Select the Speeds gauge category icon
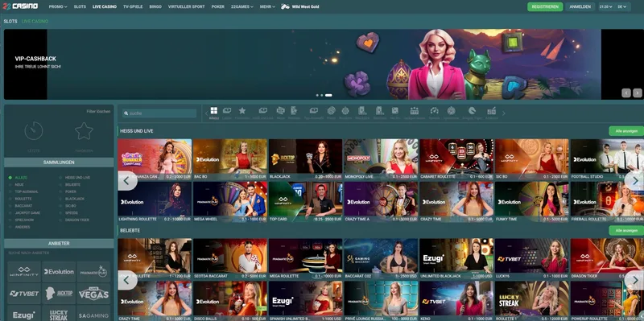This screenshot has height=321, width=644. 435,110
